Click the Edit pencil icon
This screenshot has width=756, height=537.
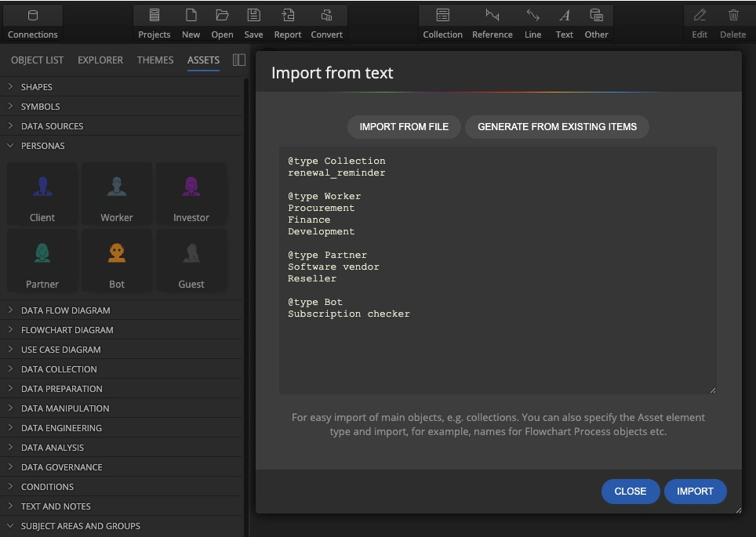[700, 16]
